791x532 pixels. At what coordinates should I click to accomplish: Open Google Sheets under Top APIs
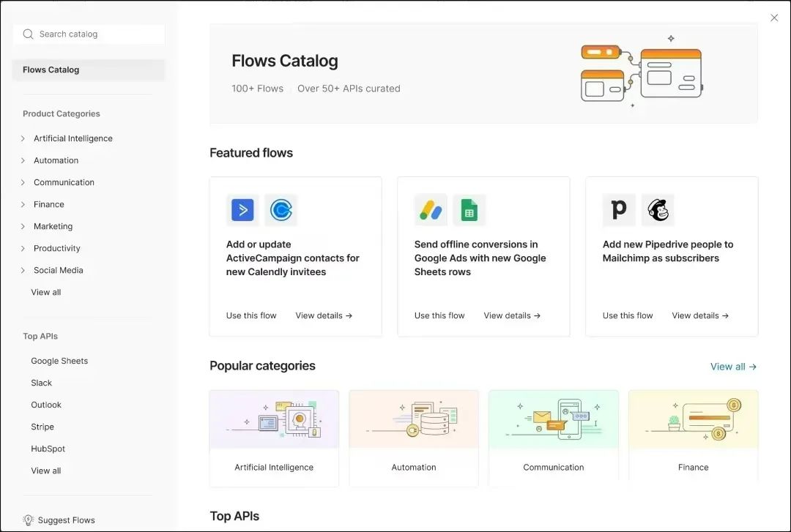tap(59, 361)
